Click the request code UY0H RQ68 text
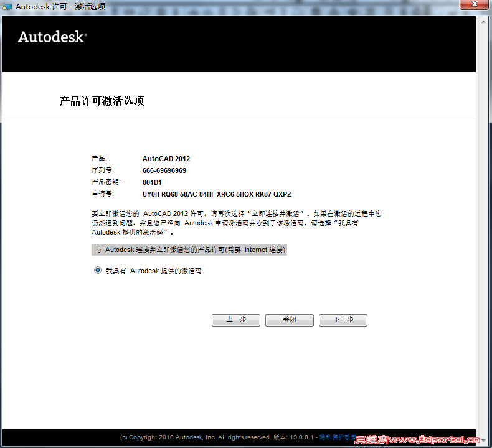 (217, 194)
